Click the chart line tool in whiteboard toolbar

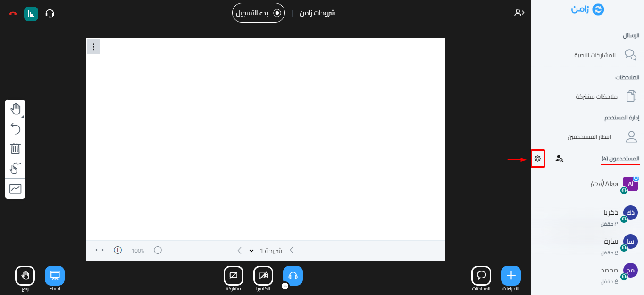point(15,189)
